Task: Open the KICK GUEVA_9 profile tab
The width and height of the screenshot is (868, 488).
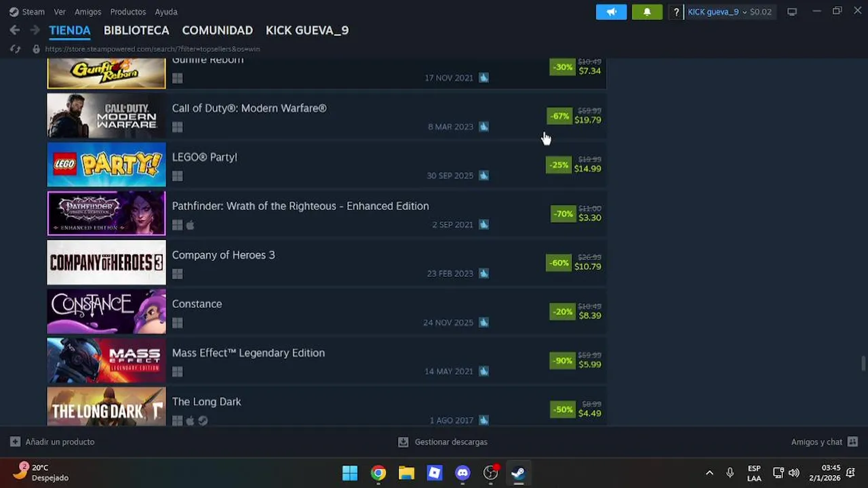Action: tap(307, 30)
